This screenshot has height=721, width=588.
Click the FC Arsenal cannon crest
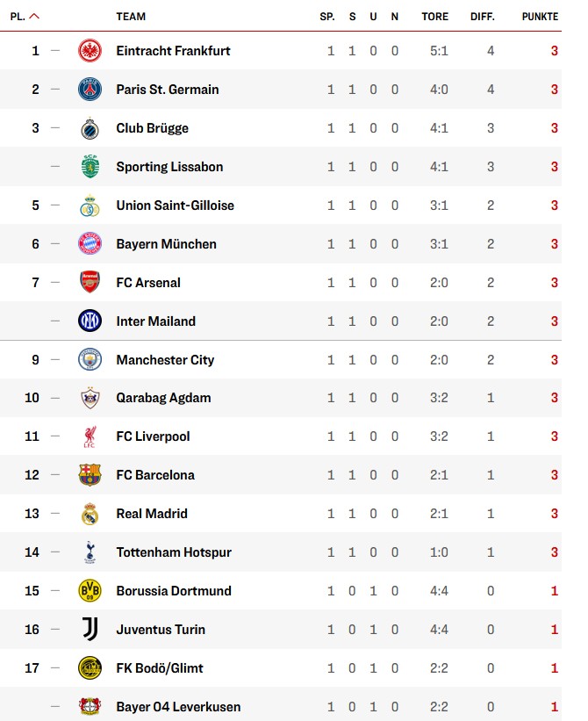coord(90,283)
